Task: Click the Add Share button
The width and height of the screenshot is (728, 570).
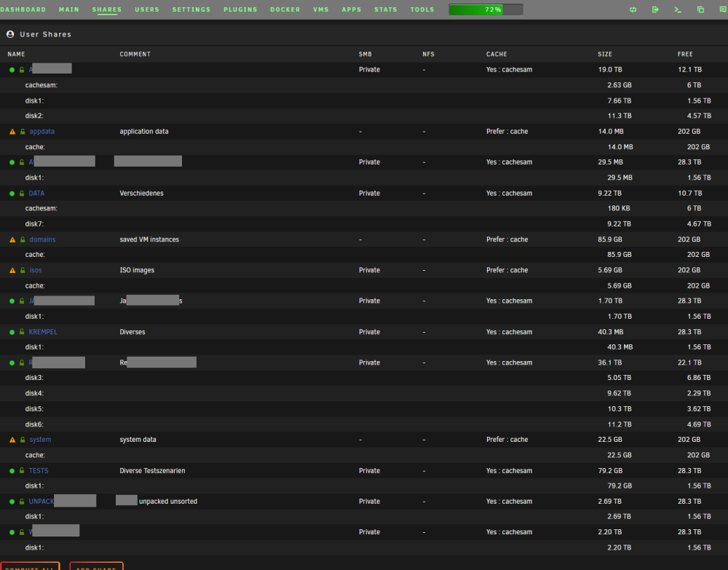Action: tap(96, 566)
